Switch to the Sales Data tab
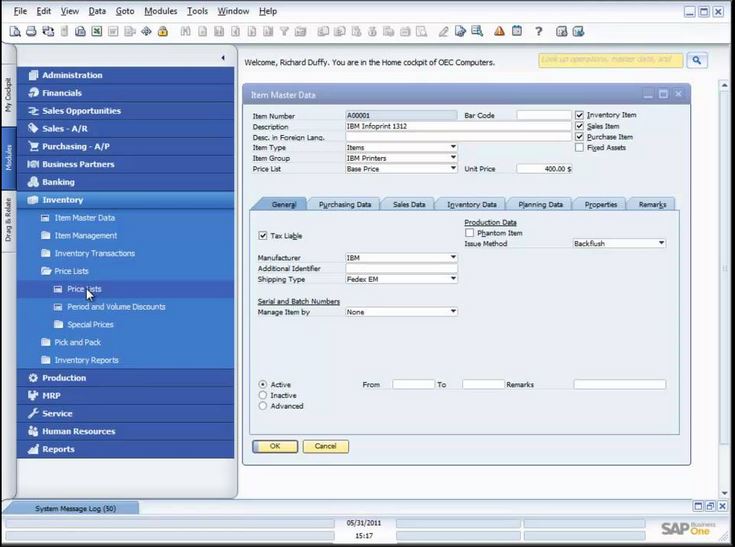Viewport: 735px width, 547px height. 409,204
